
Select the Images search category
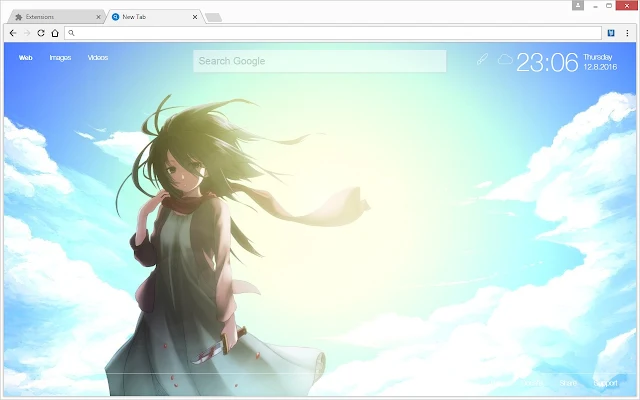pyautogui.click(x=60, y=58)
